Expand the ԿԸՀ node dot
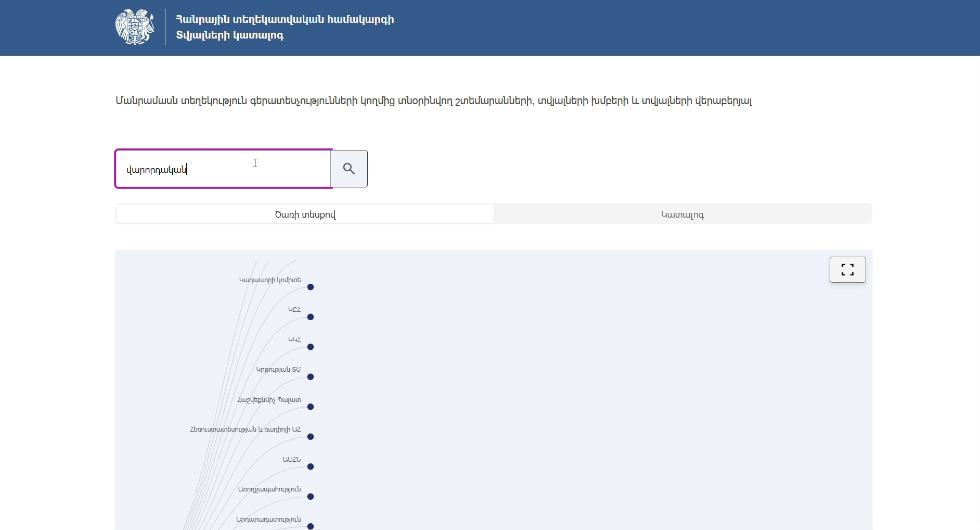 pyautogui.click(x=311, y=317)
